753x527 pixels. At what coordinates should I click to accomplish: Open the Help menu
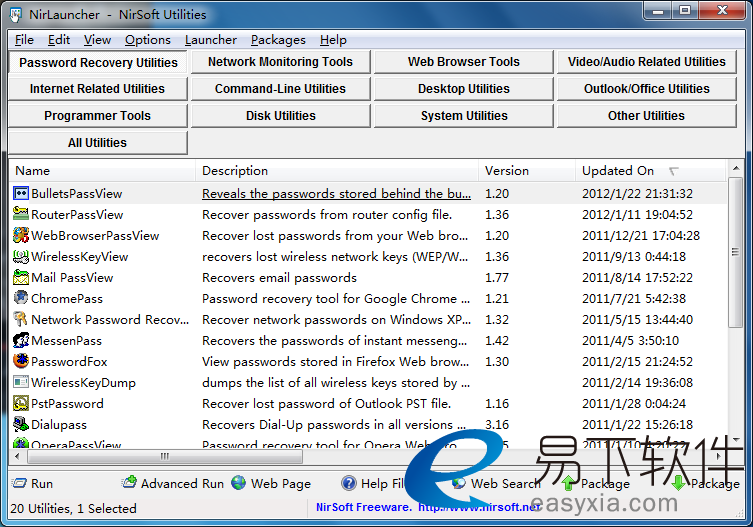[333, 40]
